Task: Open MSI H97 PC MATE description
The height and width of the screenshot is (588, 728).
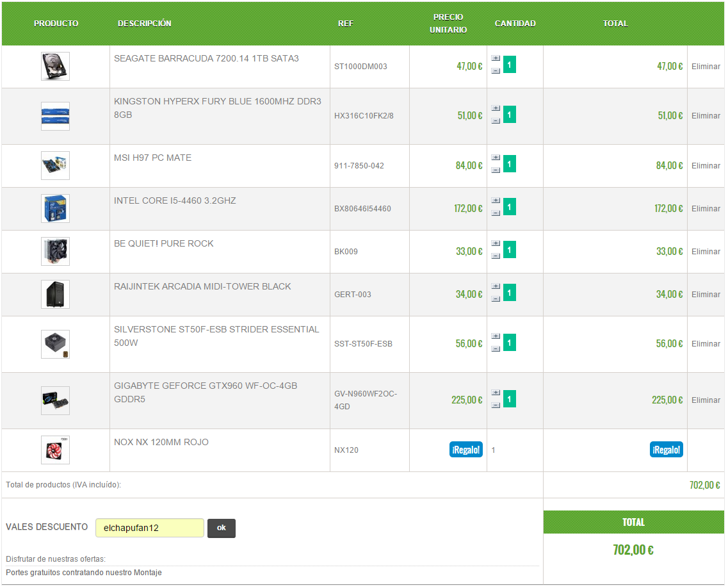Action: pyautogui.click(x=153, y=158)
